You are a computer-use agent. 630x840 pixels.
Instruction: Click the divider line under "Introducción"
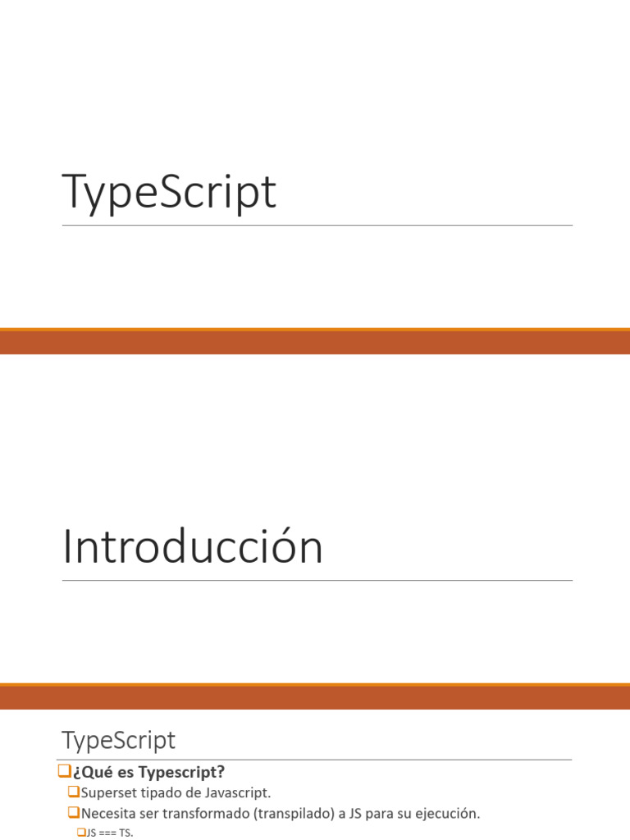pyautogui.click(x=317, y=581)
